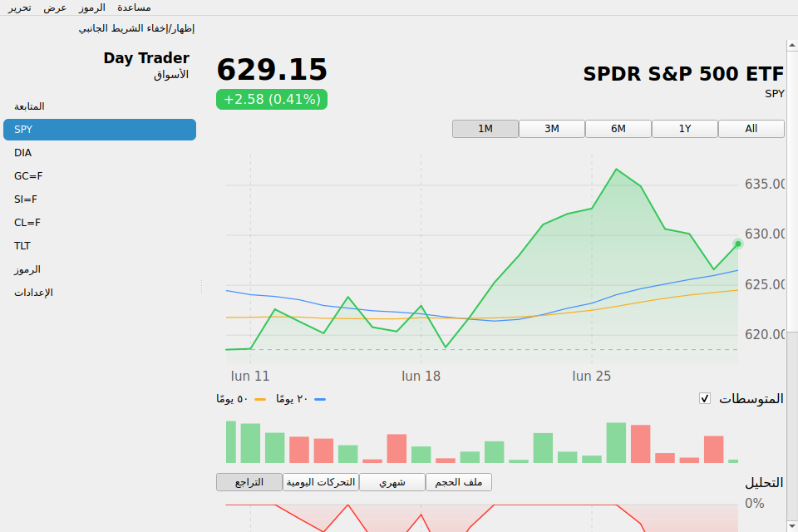Click the vertical scrollbar thumb
Viewport: 798px width, 532px height.
click(x=792, y=191)
